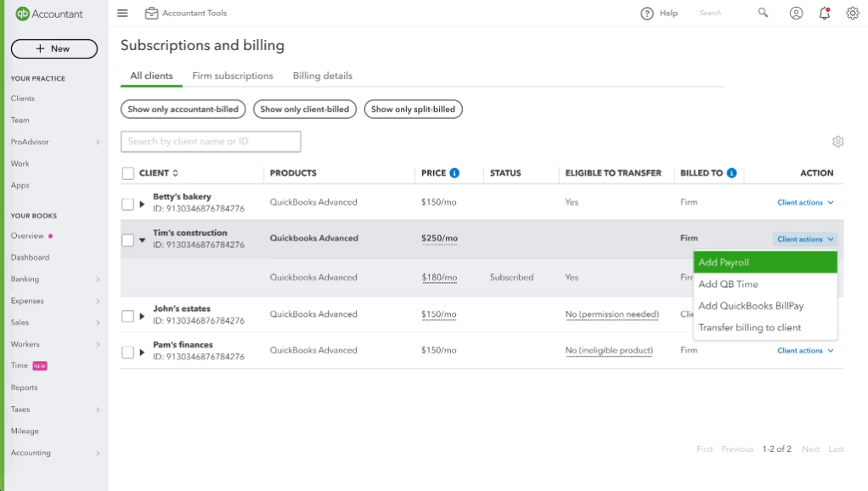
Task: Click the New button in the sidebar
Action: [x=54, y=48]
